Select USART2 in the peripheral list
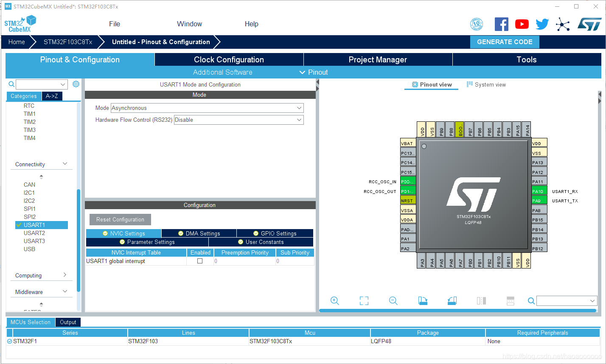 [x=34, y=233]
